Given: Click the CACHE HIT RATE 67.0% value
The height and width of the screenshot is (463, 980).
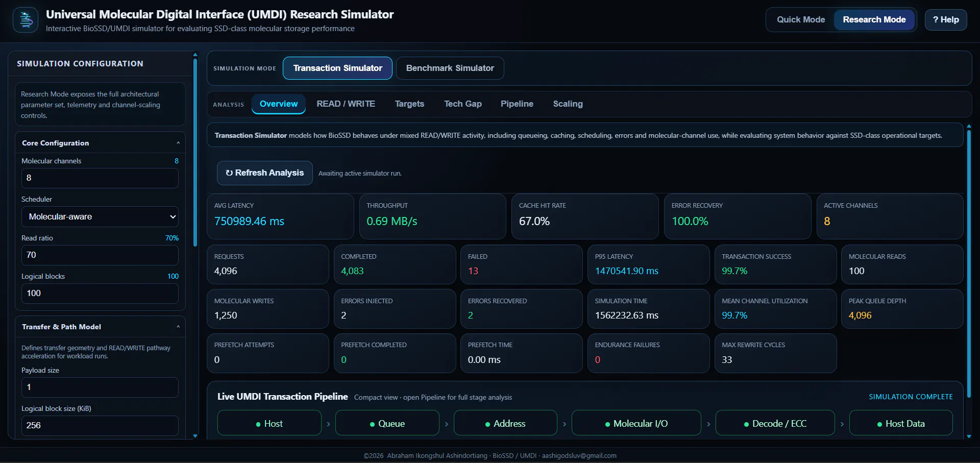Looking at the screenshot, I should (x=534, y=222).
